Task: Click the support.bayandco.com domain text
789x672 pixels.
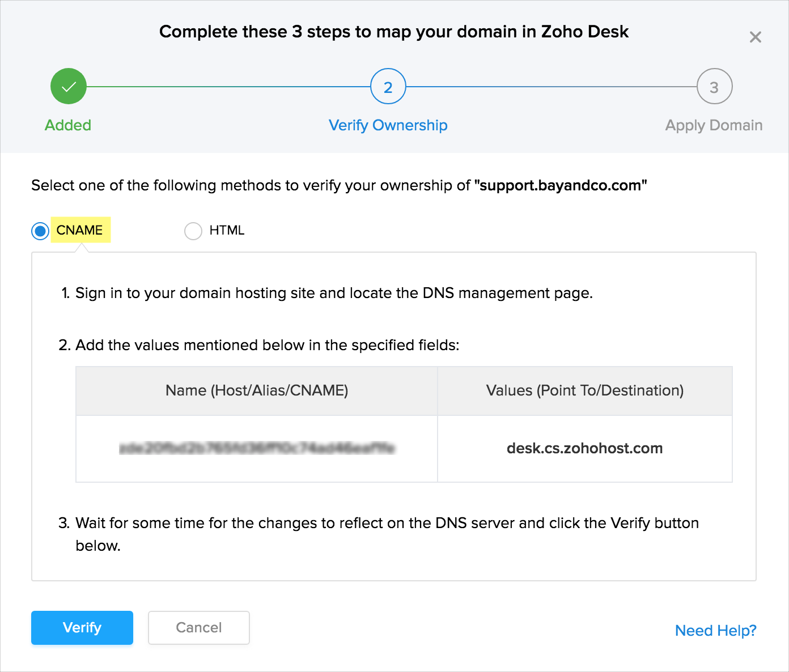Action: pos(560,185)
